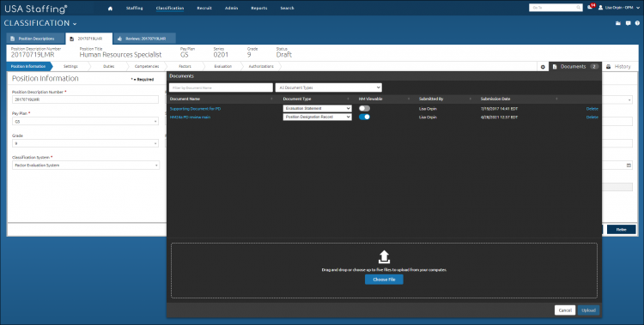This screenshot has width=644, height=325.
Task: Click the Filter by Document Name field
Action: tap(221, 87)
